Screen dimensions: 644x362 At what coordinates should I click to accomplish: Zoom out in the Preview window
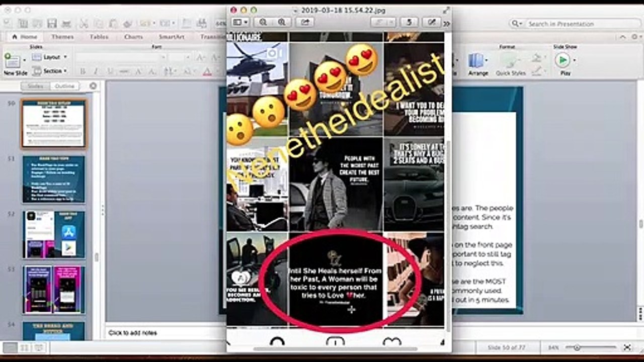[263, 22]
